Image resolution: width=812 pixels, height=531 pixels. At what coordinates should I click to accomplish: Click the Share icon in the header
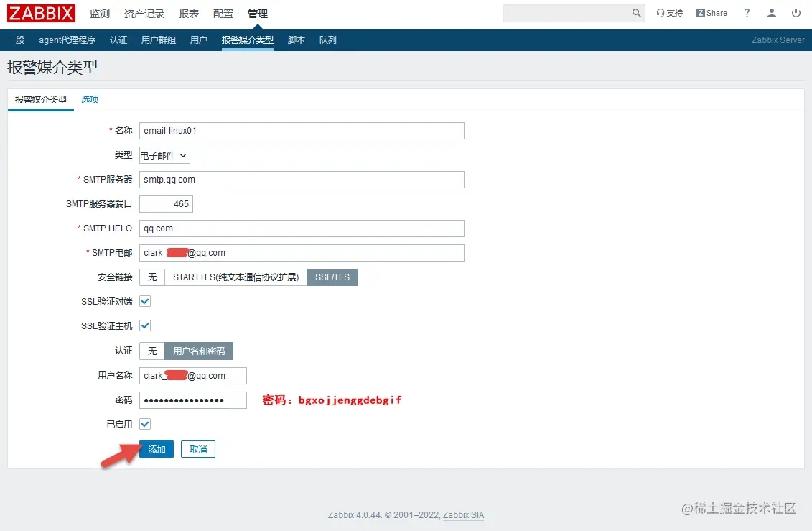click(710, 12)
